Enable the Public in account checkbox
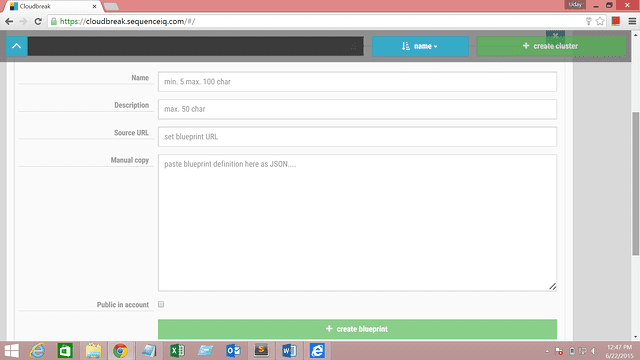 (x=161, y=304)
